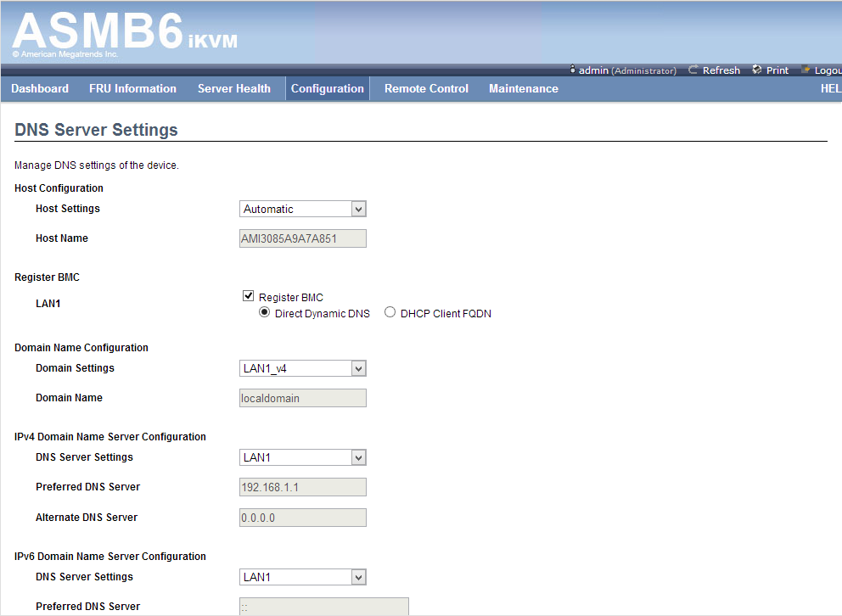Click the 'Register BMC' section heading
Image resolution: width=842 pixels, height=616 pixels.
click(47, 277)
